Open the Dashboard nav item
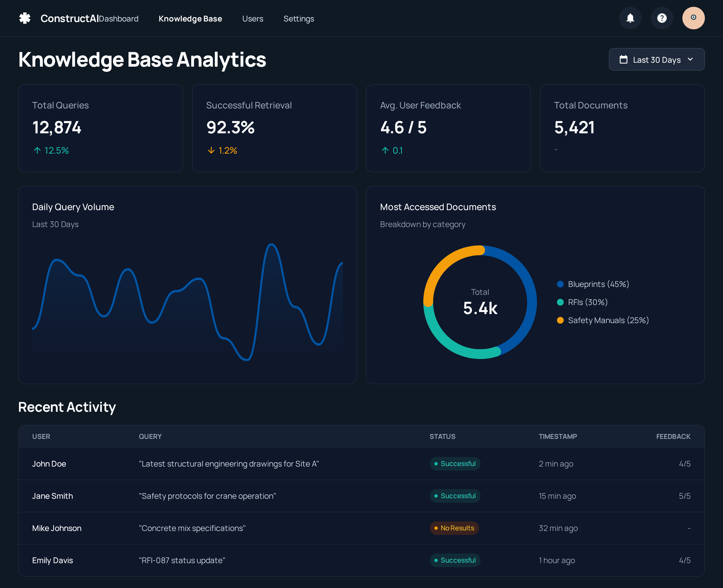 119,19
